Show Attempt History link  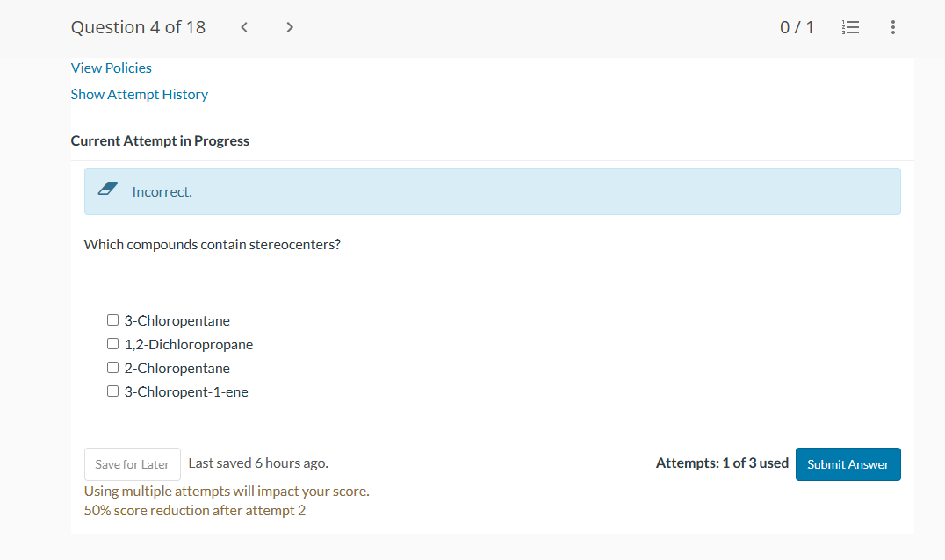point(140,95)
